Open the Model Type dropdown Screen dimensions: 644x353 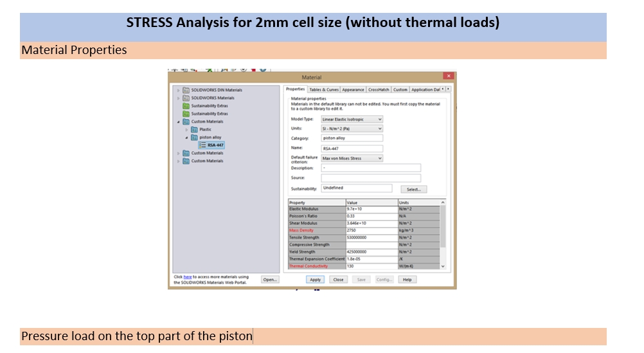(380, 120)
